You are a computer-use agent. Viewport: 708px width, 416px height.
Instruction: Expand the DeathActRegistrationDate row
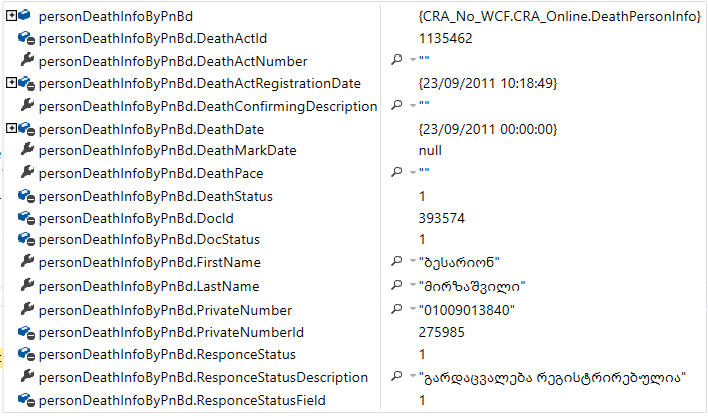[10, 83]
